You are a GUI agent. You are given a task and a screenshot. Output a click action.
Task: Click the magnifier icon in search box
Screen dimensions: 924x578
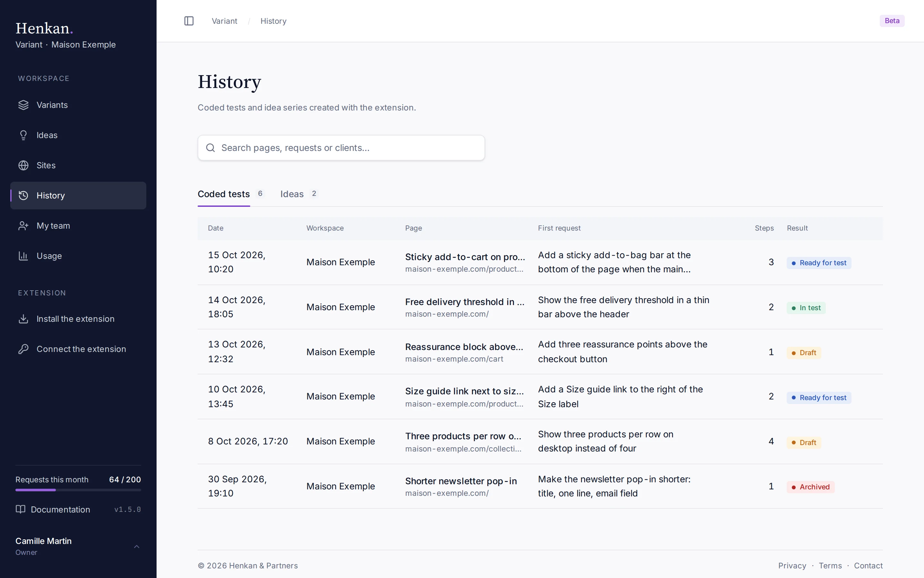210,148
